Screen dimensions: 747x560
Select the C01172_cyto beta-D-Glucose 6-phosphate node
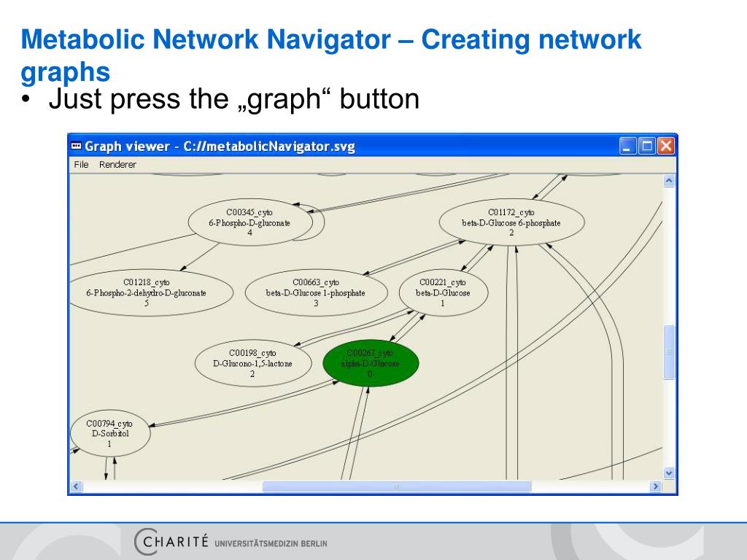511,222
